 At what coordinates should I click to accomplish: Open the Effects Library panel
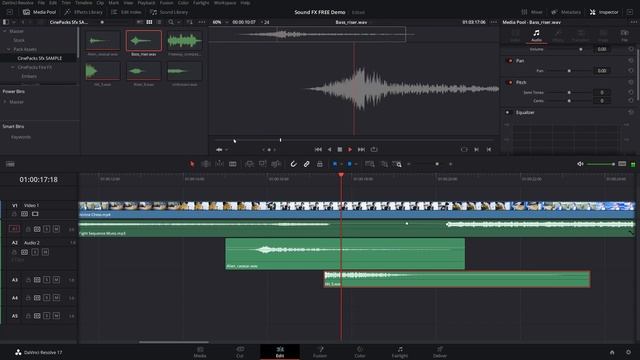click(84, 12)
